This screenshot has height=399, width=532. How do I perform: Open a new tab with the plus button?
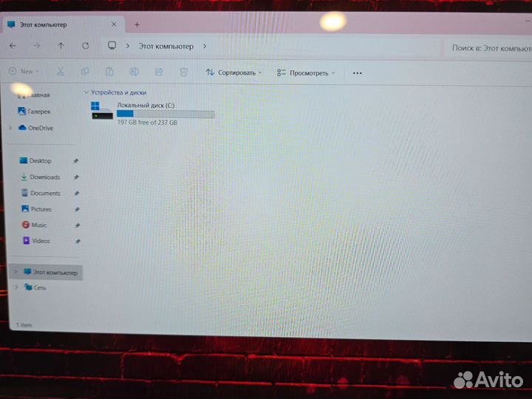(x=137, y=24)
